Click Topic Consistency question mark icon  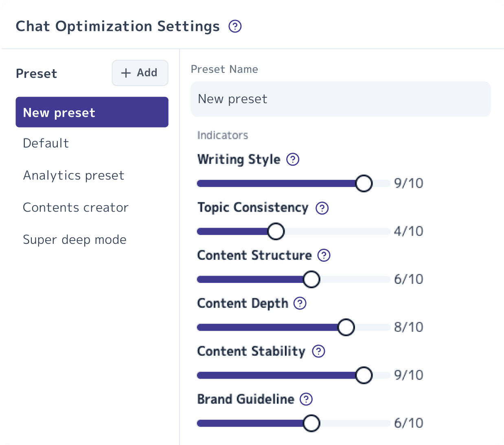[322, 208]
